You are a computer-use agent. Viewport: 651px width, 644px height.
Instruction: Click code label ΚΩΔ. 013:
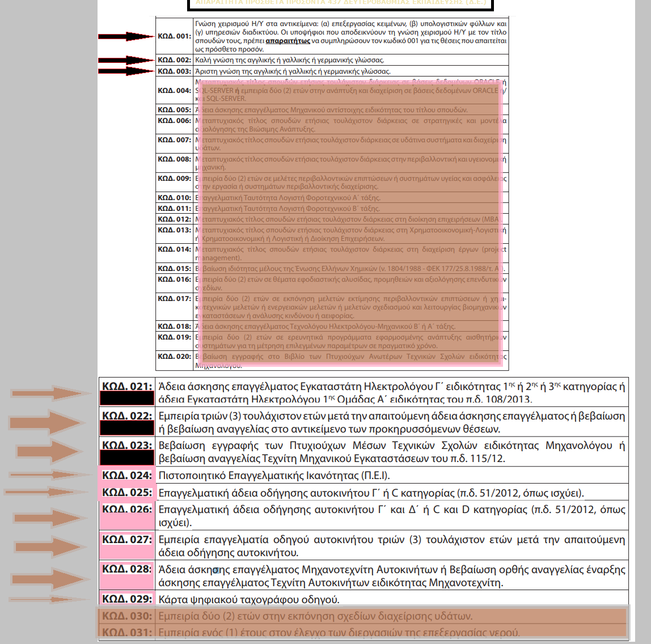pyautogui.click(x=175, y=230)
